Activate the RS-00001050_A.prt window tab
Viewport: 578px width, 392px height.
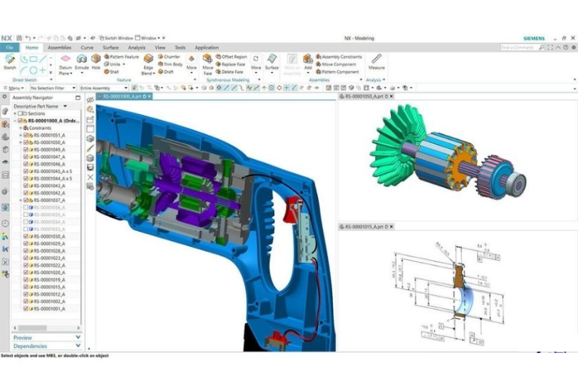pos(365,96)
